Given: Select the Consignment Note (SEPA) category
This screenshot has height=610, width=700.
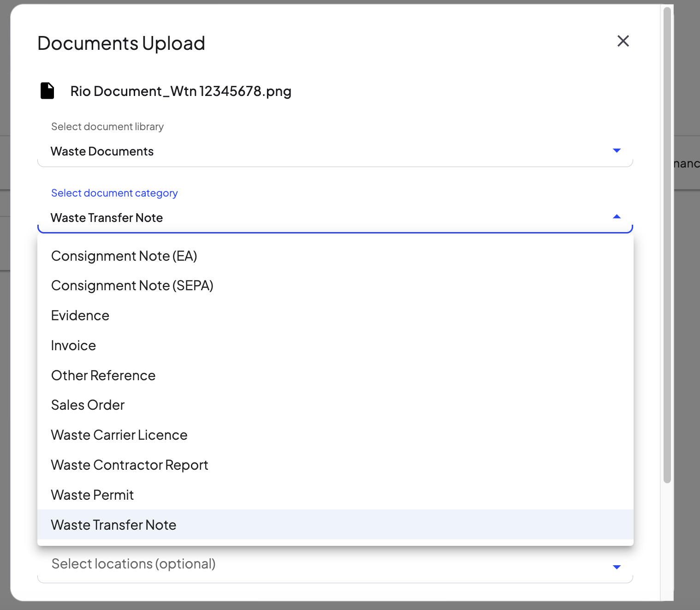Looking at the screenshot, I should pos(132,285).
